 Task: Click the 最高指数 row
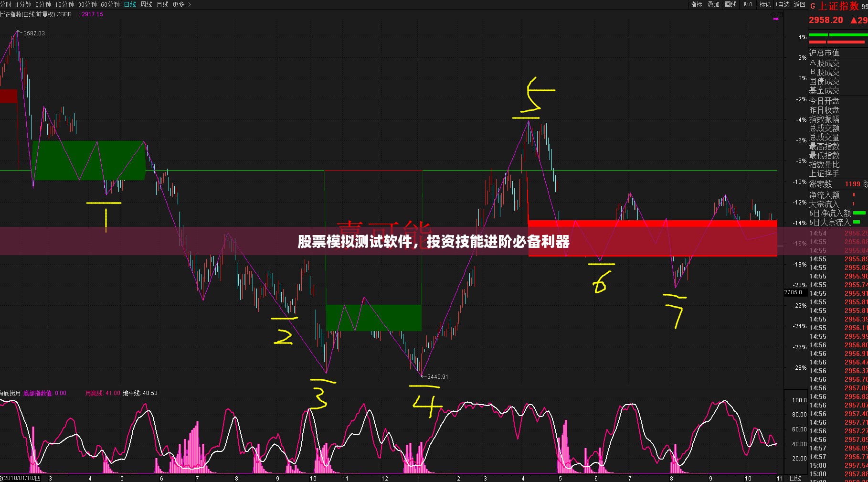pos(838,146)
